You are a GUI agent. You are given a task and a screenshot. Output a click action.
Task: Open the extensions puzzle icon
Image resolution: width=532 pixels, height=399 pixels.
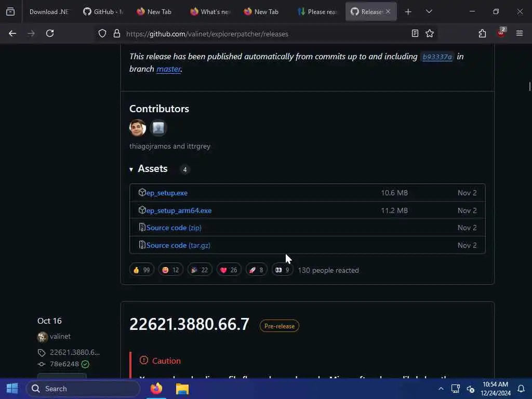(x=482, y=33)
